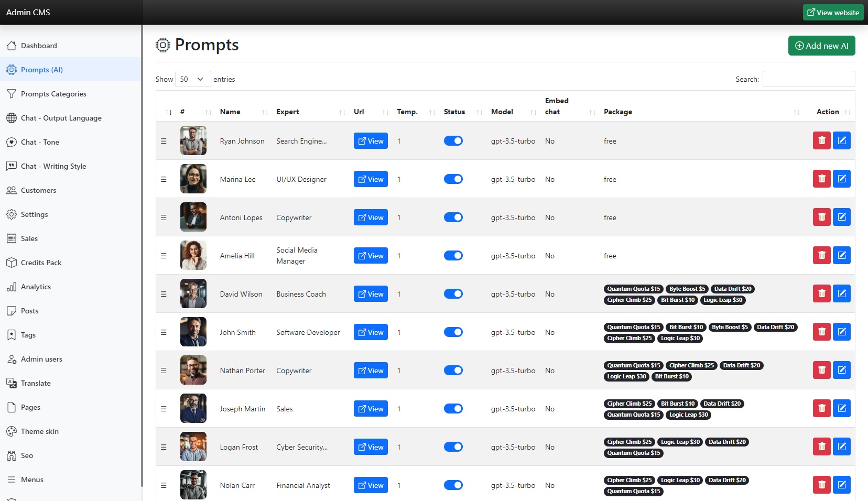Viewport: 868px width, 501px height.
Task: Sort the table by Package column
Action: [x=618, y=112]
